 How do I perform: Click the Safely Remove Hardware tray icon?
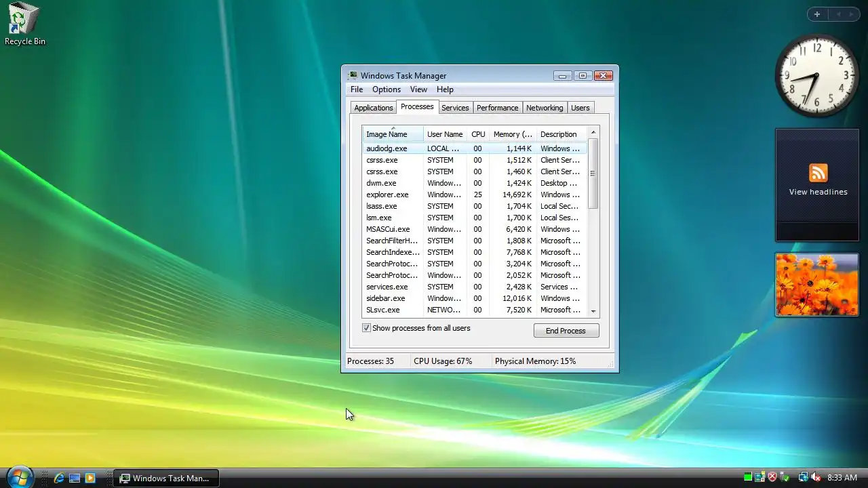click(785, 477)
